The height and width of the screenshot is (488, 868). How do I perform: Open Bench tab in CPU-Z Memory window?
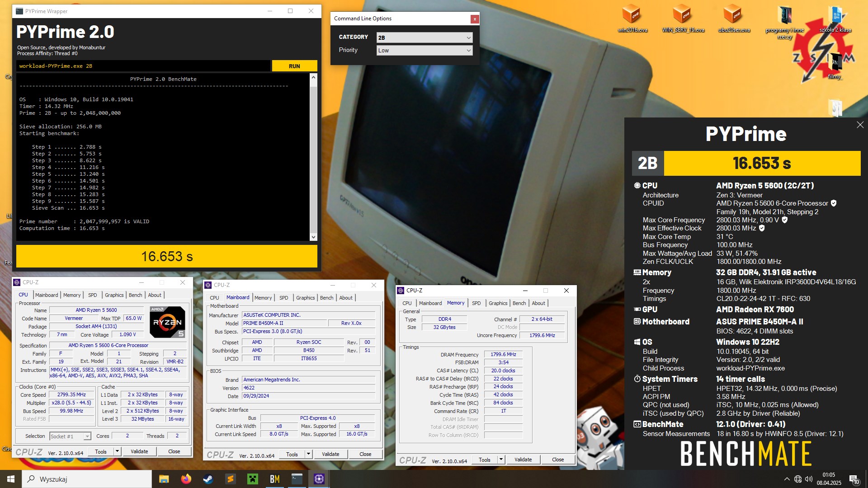coord(519,303)
